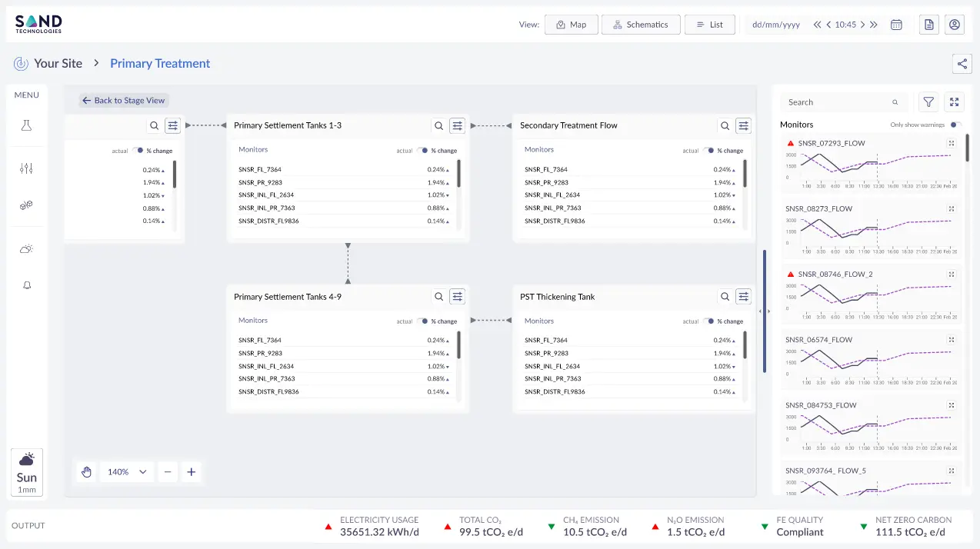Open the lab flask icon in sidebar
The image size is (980, 549).
[x=27, y=125]
